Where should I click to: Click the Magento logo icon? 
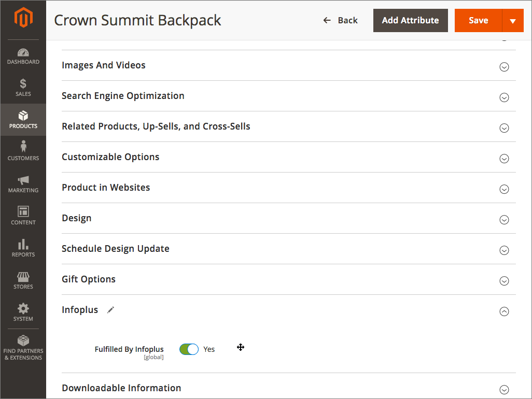click(x=23, y=17)
